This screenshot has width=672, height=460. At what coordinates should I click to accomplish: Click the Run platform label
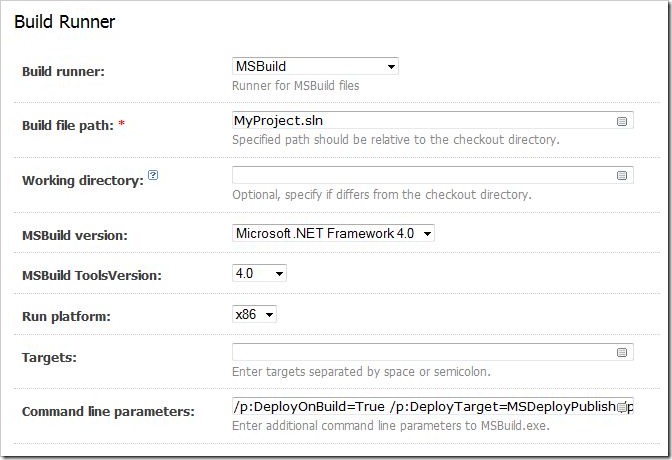(x=66, y=316)
